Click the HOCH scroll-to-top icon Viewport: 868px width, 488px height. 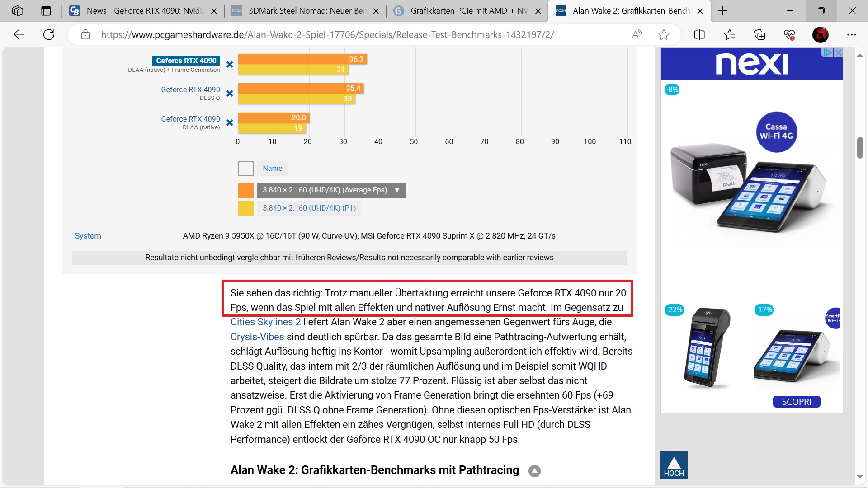[674, 465]
